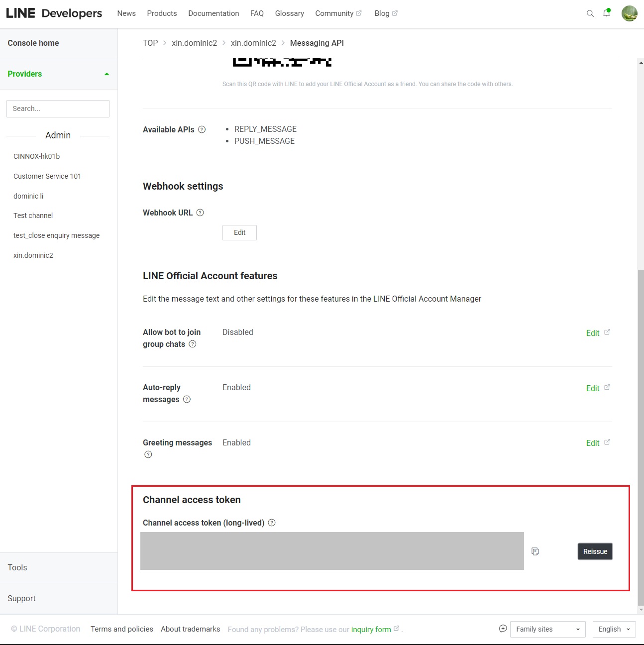Select provider dominic li

[28, 196]
